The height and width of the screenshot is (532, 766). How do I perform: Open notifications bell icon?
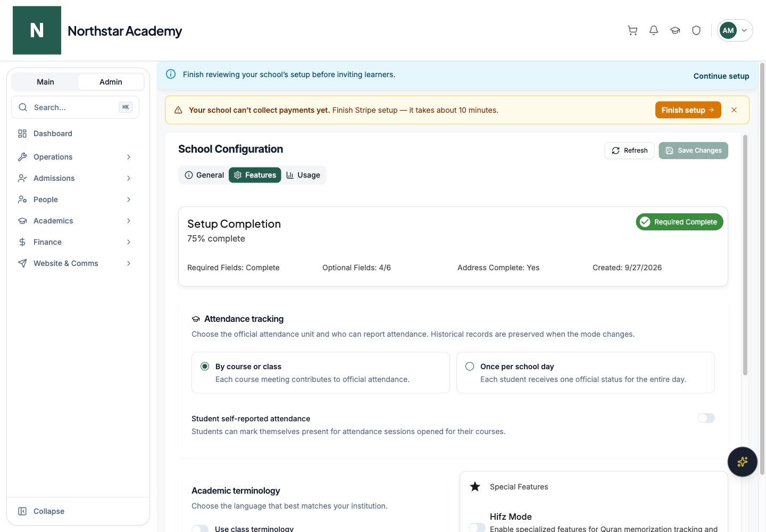(x=654, y=30)
